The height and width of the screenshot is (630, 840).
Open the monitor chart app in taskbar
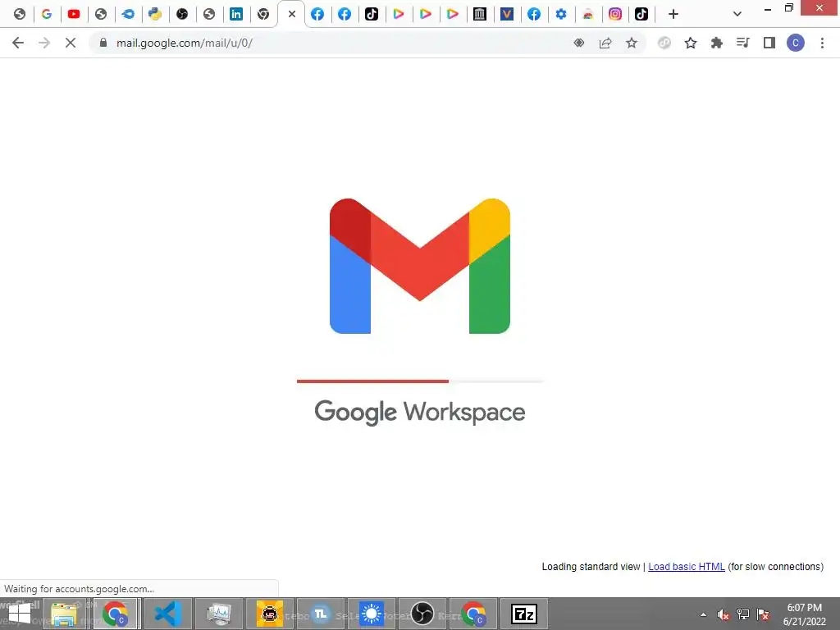click(219, 614)
